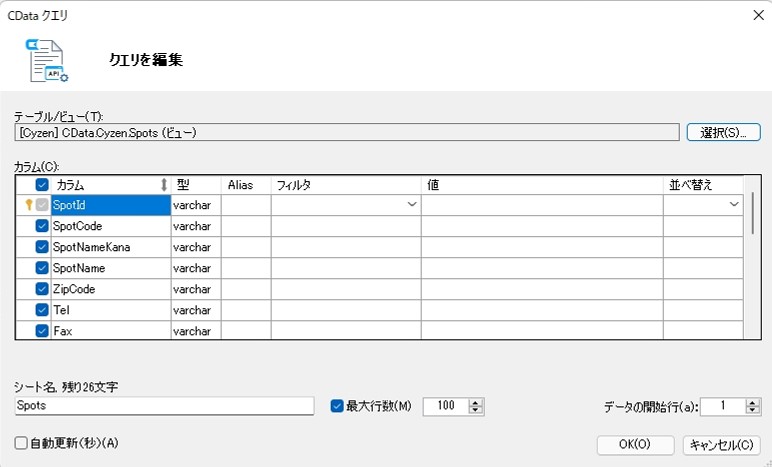Click the テーブル/ビュー field showing CData.Cyzen.Spots
This screenshot has width=772, height=467.
pyautogui.click(x=347, y=133)
